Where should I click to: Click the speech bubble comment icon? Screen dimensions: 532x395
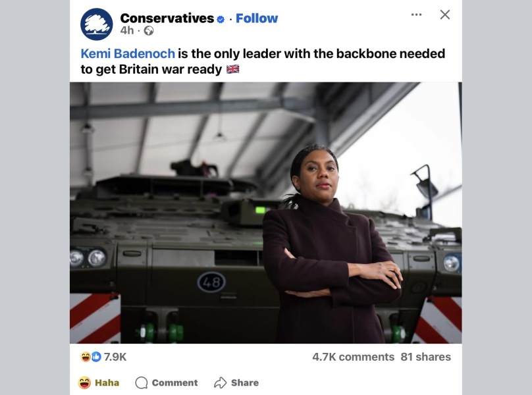coord(141,382)
